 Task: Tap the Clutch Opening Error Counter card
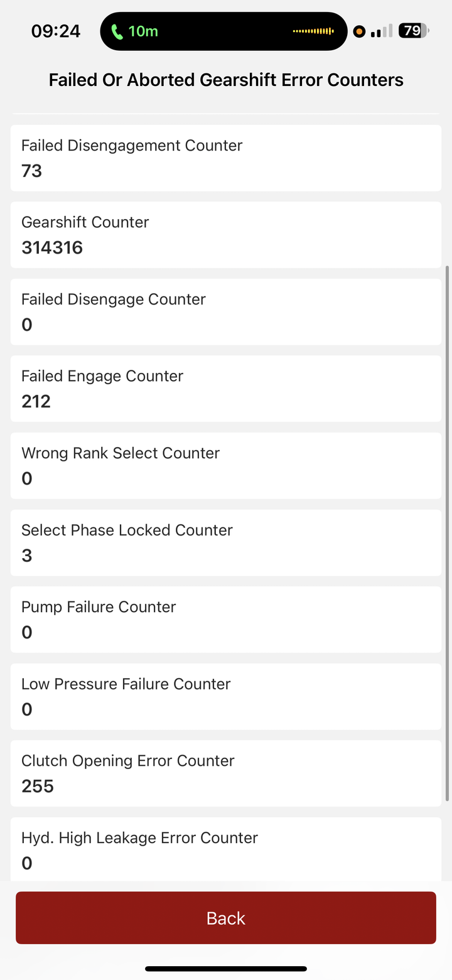tap(226, 773)
